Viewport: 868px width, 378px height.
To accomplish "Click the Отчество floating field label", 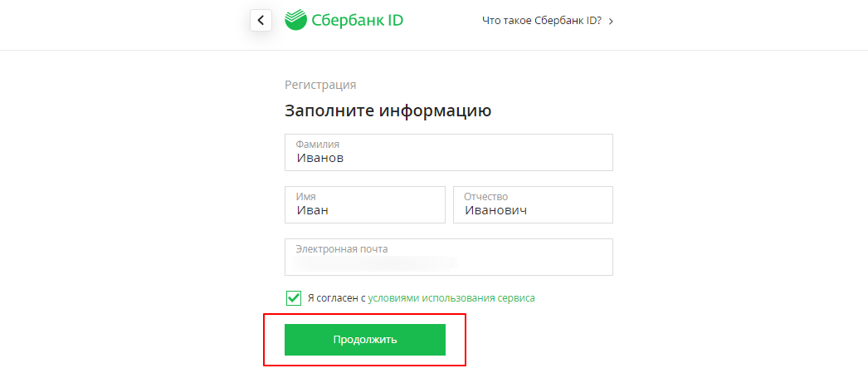I will 485,197.
